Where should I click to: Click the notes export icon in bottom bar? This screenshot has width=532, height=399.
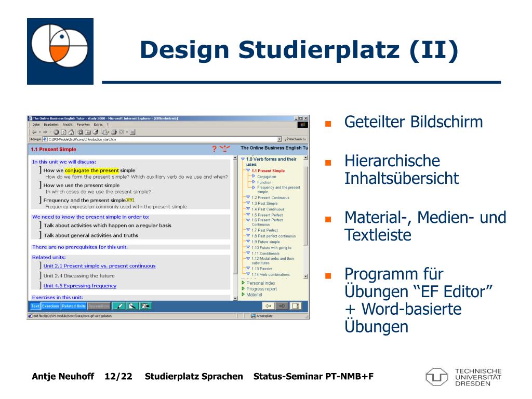tap(145, 306)
